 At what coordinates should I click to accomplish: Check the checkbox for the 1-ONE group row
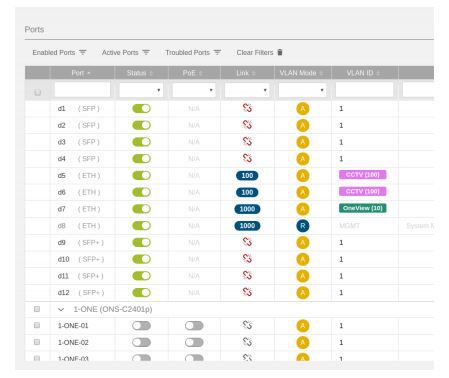pos(37,309)
